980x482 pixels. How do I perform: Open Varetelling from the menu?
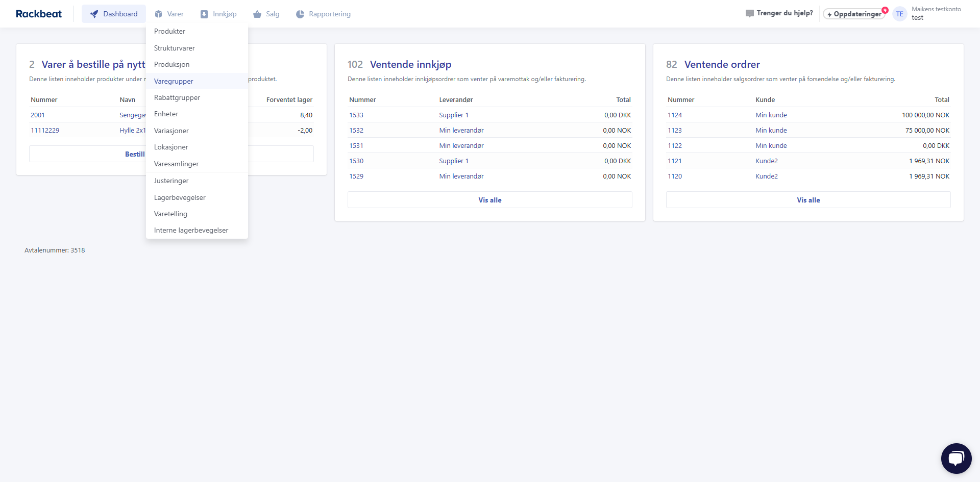coord(197,214)
